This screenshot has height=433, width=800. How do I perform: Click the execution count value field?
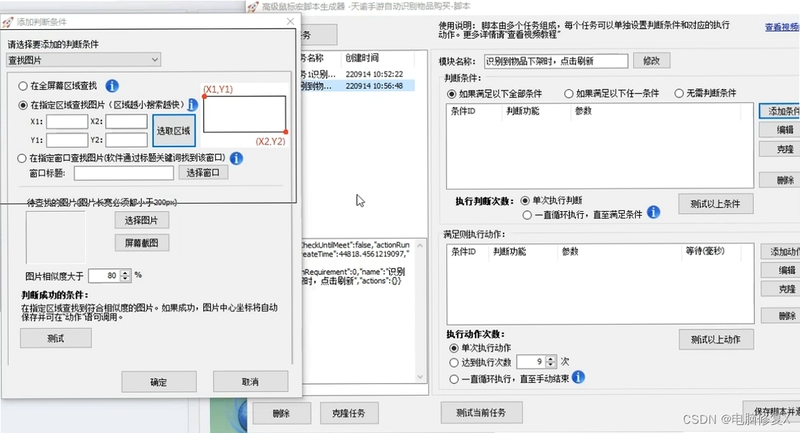click(x=531, y=362)
